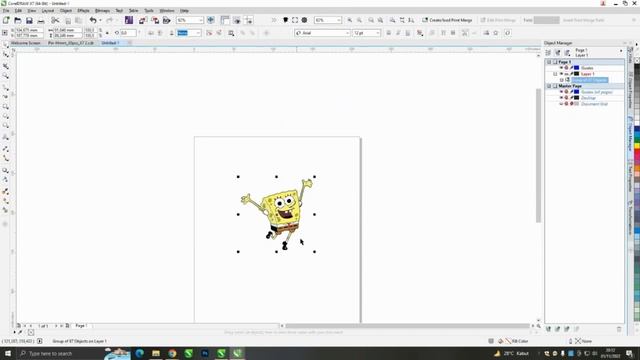This screenshot has height=360, width=640.
Task: Toggle visibility eye of Document Grid layer
Action: [x=561, y=104]
